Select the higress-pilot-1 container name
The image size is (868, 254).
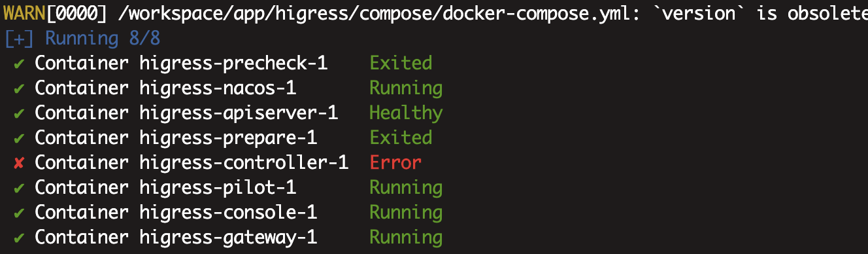pos(218,188)
